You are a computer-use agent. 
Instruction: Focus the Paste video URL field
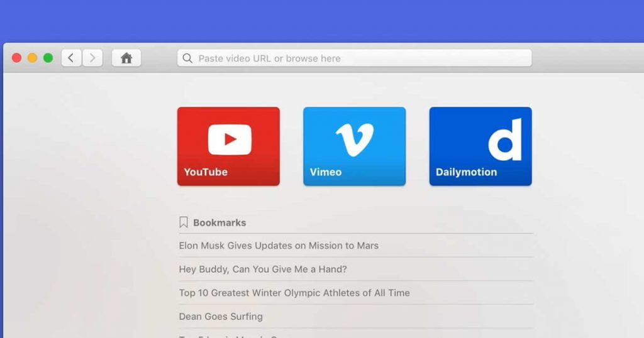[x=355, y=58]
